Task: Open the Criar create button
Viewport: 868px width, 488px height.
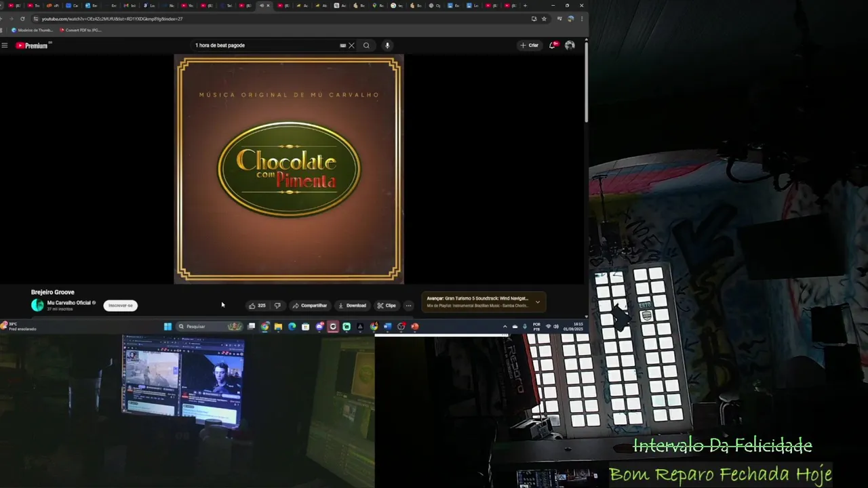Action: [530, 45]
